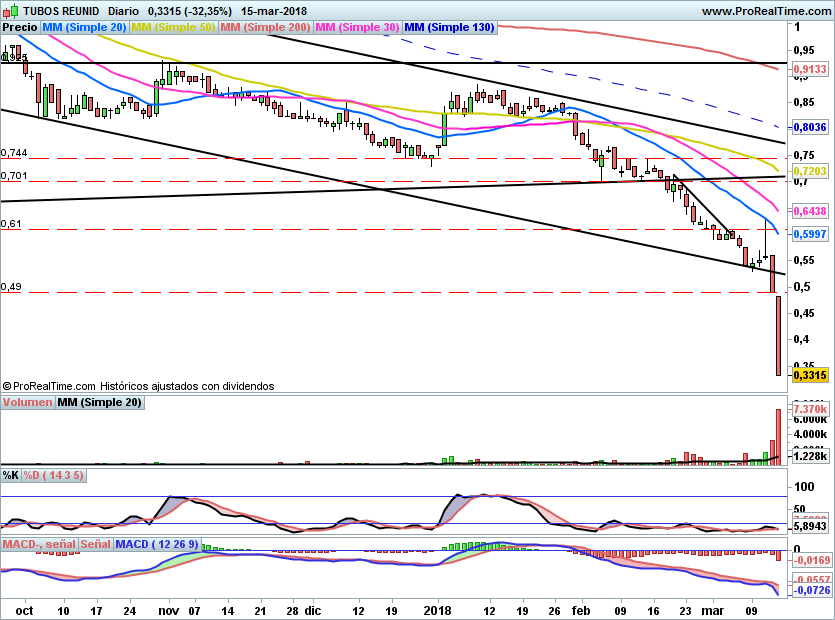
Task: Click the Volumen panel label
Action: pos(27,402)
